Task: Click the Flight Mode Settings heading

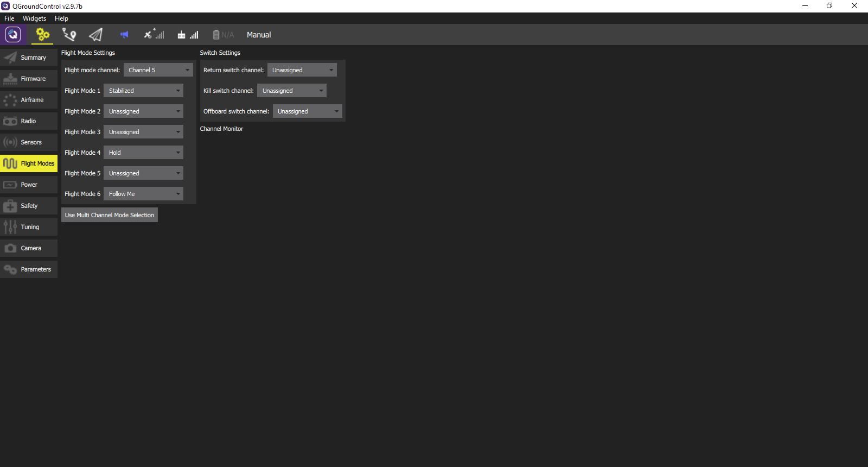Action: pos(88,53)
